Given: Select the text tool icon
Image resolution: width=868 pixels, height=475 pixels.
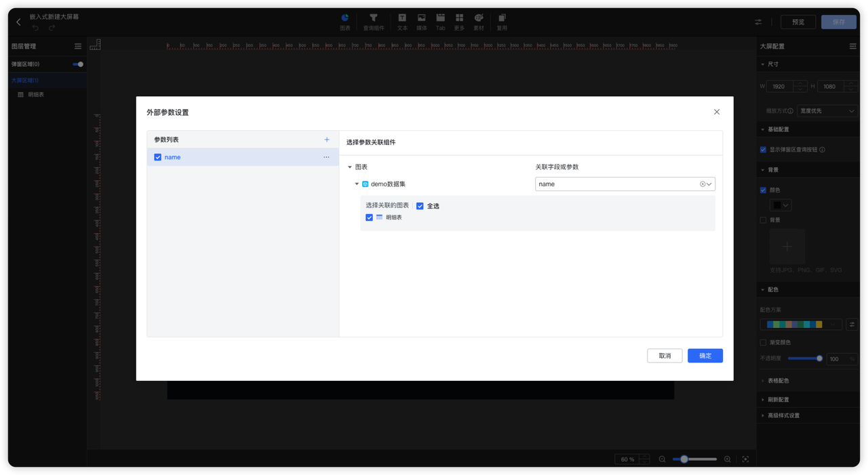Looking at the screenshot, I should click(402, 18).
